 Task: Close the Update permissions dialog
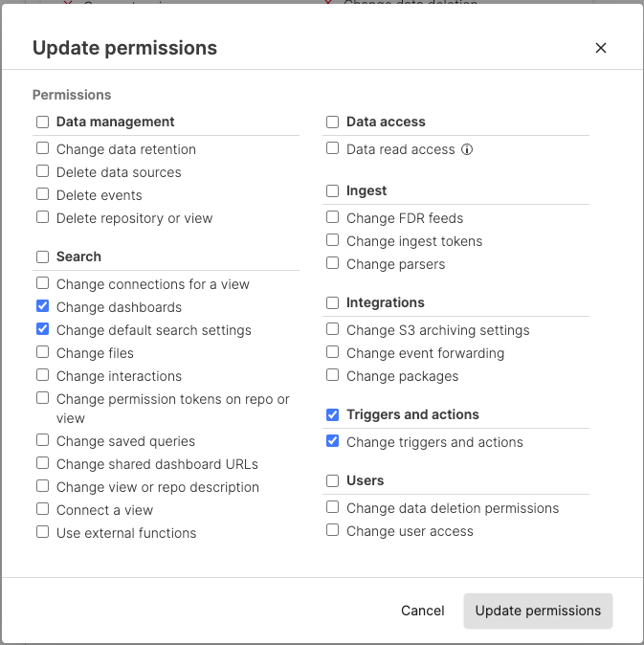[601, 48]
